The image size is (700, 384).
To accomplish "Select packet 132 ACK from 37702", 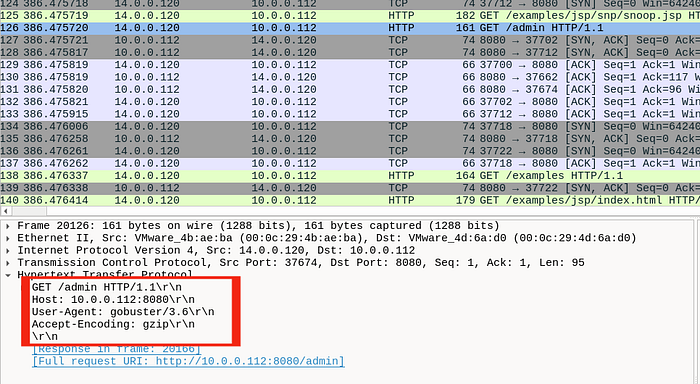I will pos(350,102).
